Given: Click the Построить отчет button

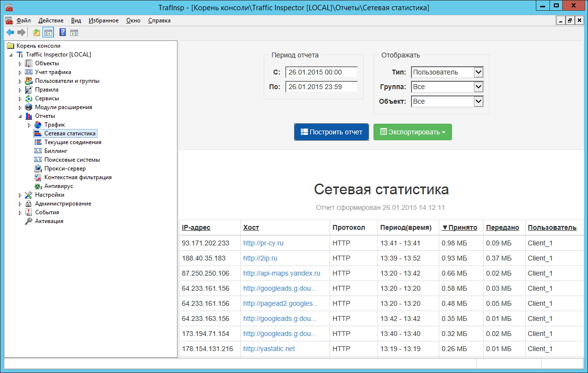Looking at the screenshot, I should [332, 132].
